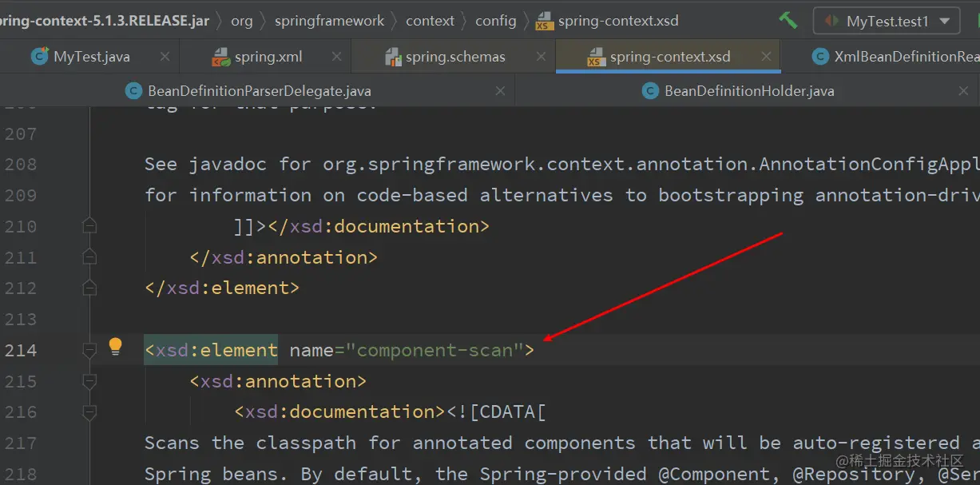Close the spring-context.xsd editor tab
Viewport: 980px width, 485px height.
coord(767,57)
